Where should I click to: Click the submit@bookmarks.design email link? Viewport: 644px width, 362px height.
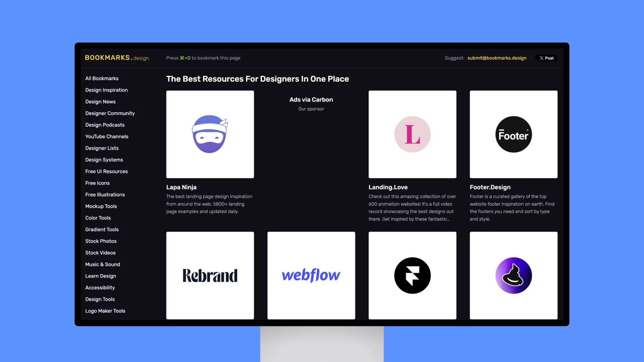tap(497, 58)
